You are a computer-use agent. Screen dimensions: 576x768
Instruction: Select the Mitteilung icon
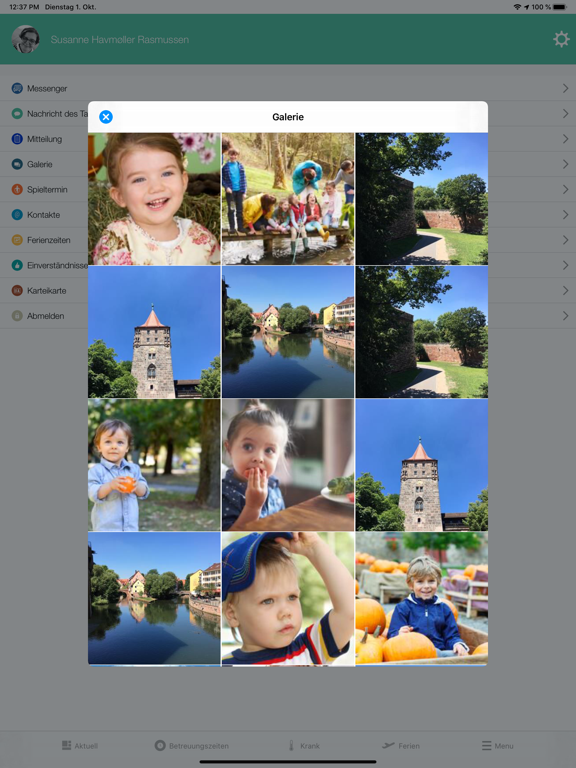[17, 139]
